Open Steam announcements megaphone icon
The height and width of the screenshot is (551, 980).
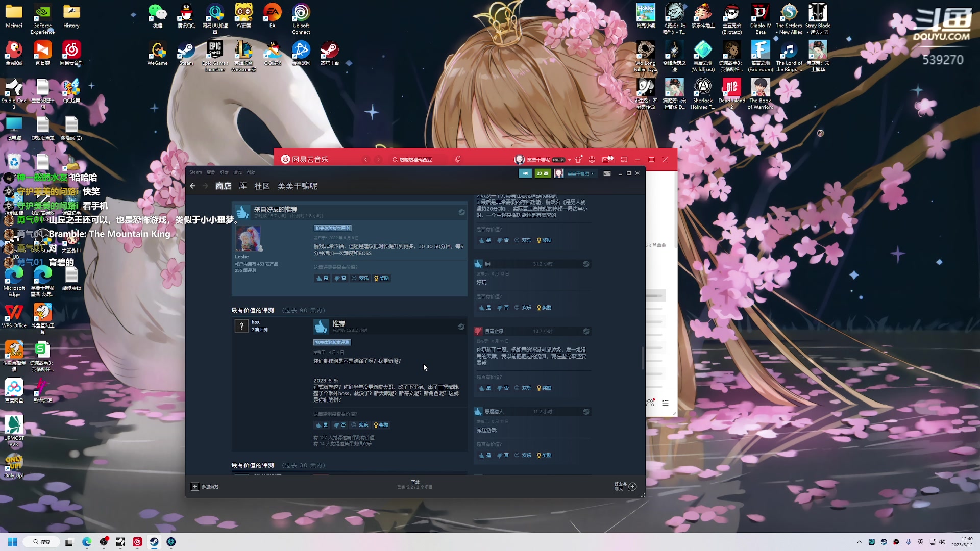point(525,173)
